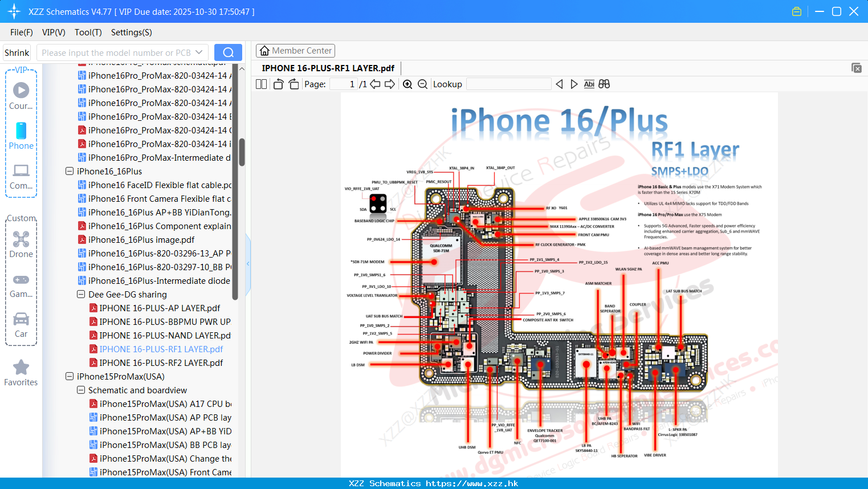Click the binoculars search icon
The image size is (868, 489).
pyautogui.click(x=604, y=84)
